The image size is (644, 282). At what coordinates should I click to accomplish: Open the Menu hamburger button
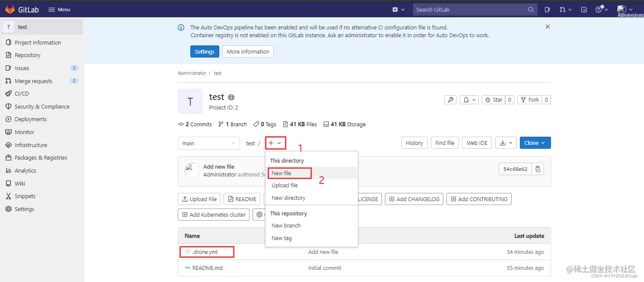[x=59, y=10]
